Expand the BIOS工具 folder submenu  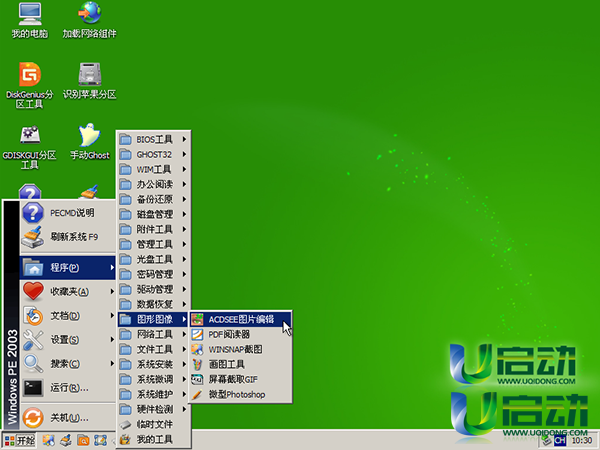click(153, 139)
